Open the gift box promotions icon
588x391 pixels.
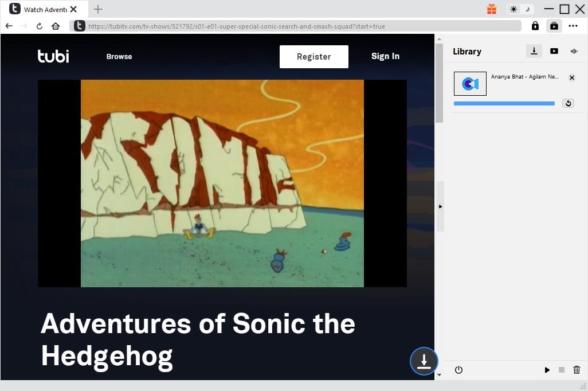[492, 9]
